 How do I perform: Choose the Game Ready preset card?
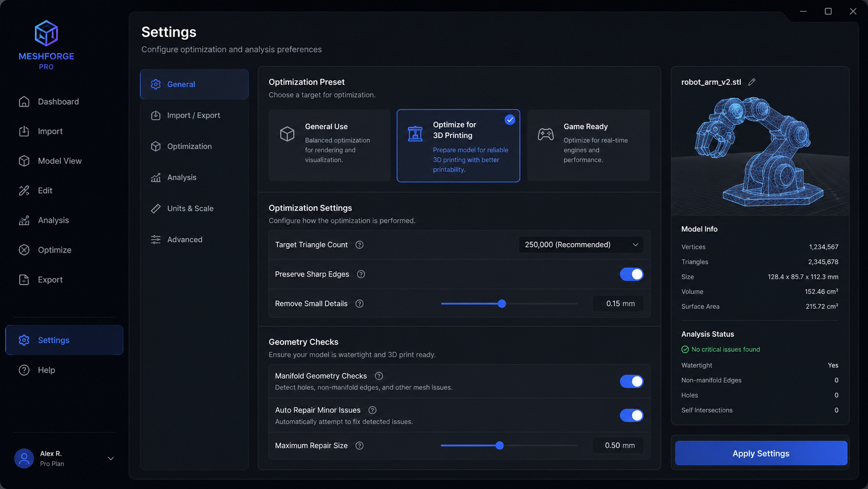[x=588, y=146]
